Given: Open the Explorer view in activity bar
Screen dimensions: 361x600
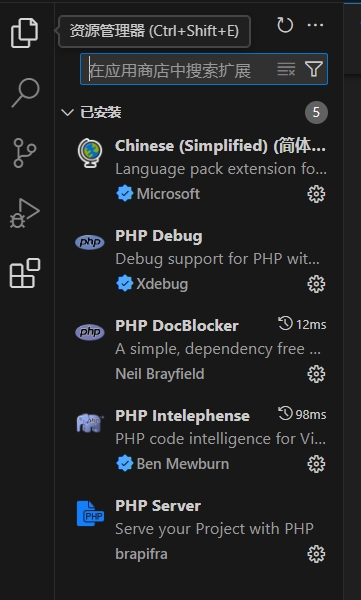Looking at the screenshot, I should [25, 33].
